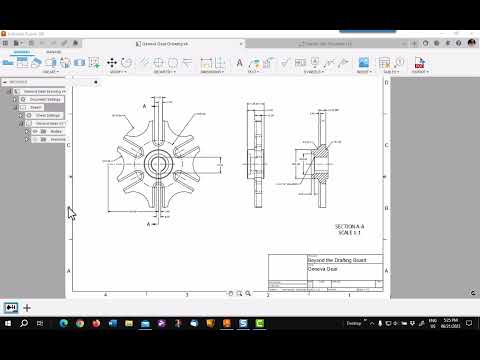
Task: Open the Dimensions dropdown in the ribbon
Action: click(212, 72)
